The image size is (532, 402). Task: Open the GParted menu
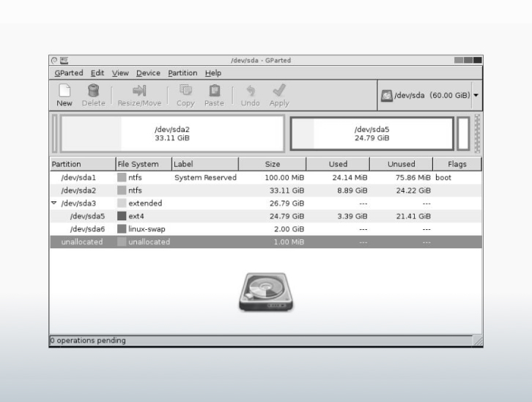[x=69, y=73]
